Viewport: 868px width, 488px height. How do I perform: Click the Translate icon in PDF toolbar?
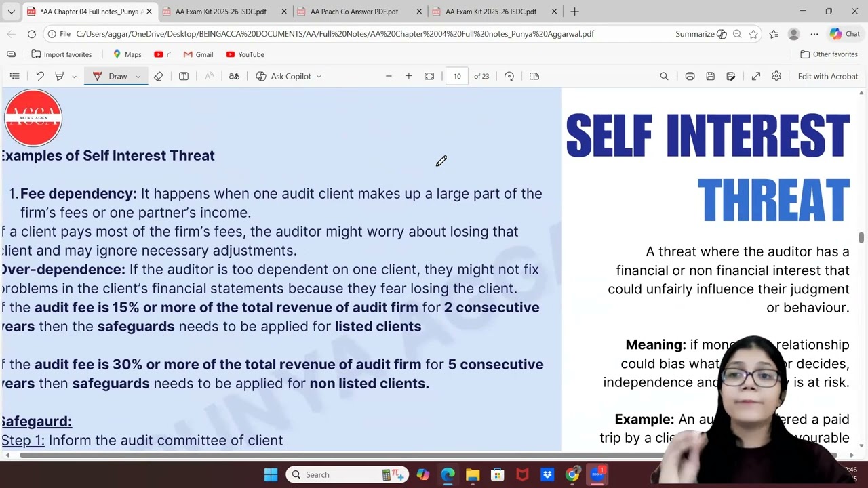[x=234, y=76]
